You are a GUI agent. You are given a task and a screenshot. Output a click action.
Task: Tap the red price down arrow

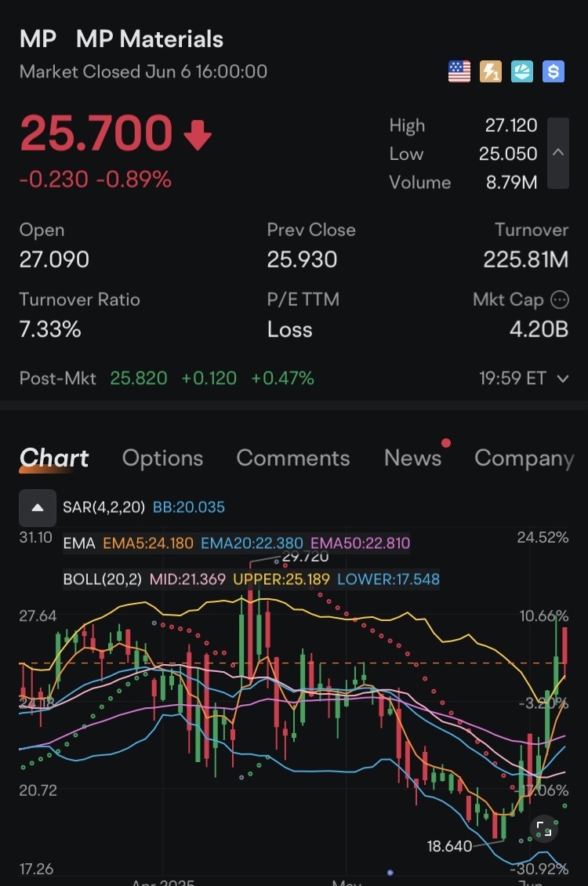(198, 136)
